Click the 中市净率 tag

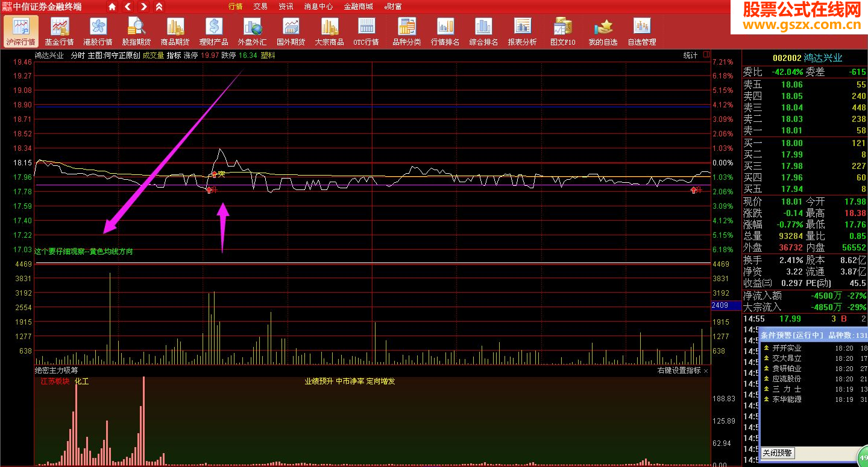click(350, 381)
